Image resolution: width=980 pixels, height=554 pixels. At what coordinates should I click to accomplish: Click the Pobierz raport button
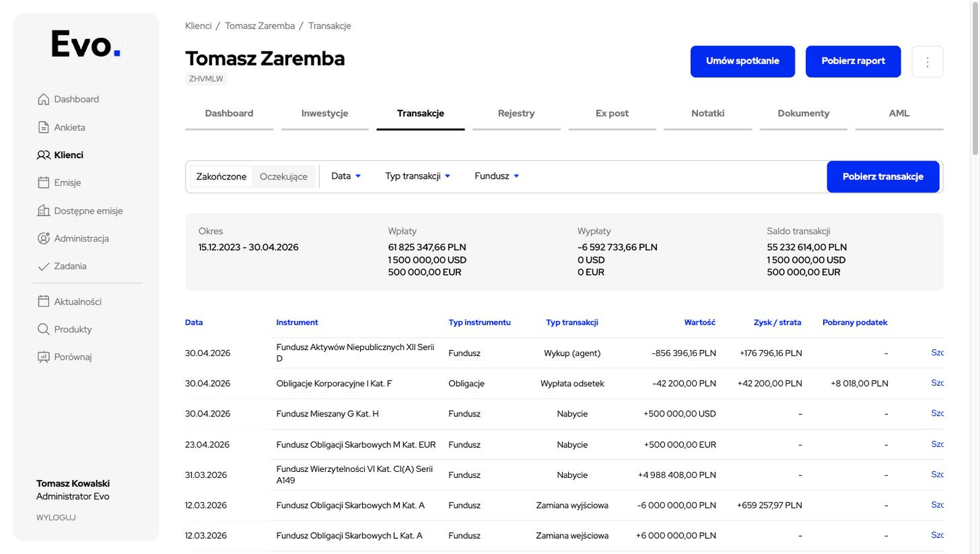(853, 62)
